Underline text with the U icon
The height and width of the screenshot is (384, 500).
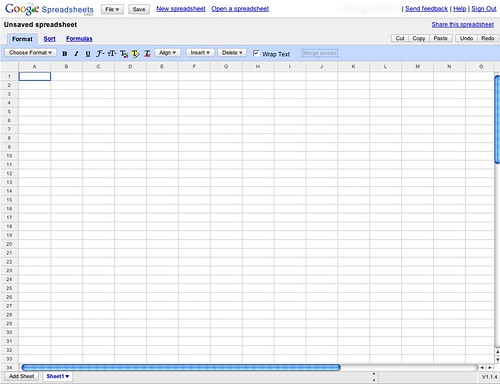point(88,53)
